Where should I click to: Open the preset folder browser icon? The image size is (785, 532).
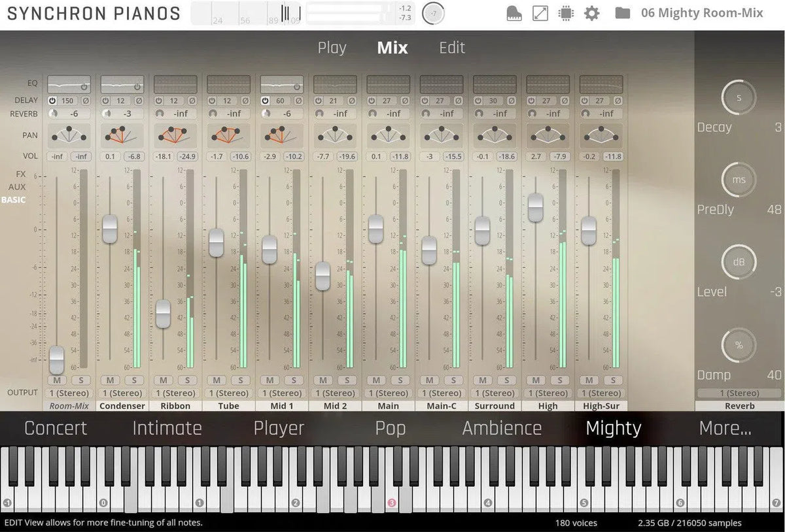click(622, 13)
